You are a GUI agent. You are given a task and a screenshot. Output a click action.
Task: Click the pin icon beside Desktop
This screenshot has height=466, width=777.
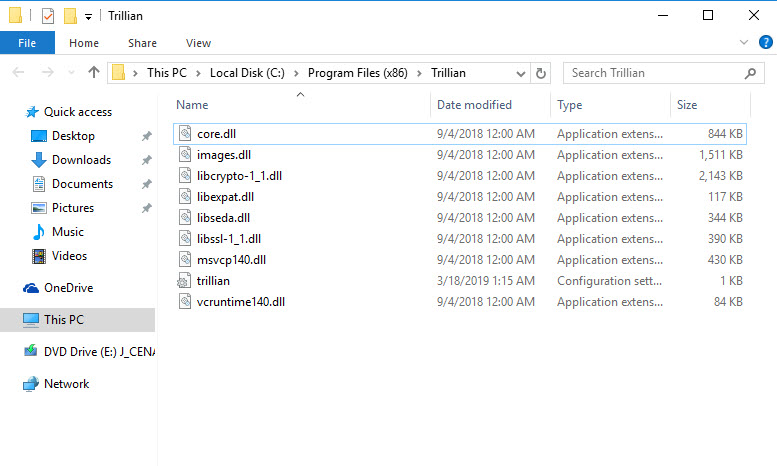(x=146, y=136)
